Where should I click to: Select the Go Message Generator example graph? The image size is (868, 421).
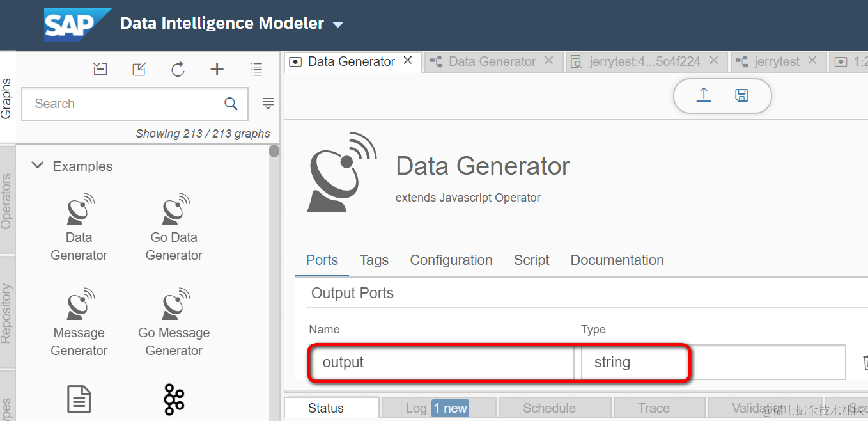[174, 322]
